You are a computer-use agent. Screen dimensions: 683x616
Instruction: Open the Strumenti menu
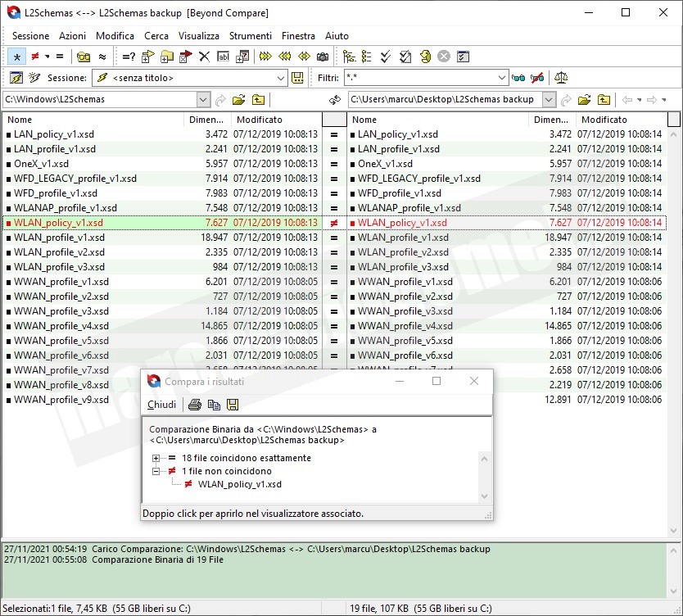[251, 36]
